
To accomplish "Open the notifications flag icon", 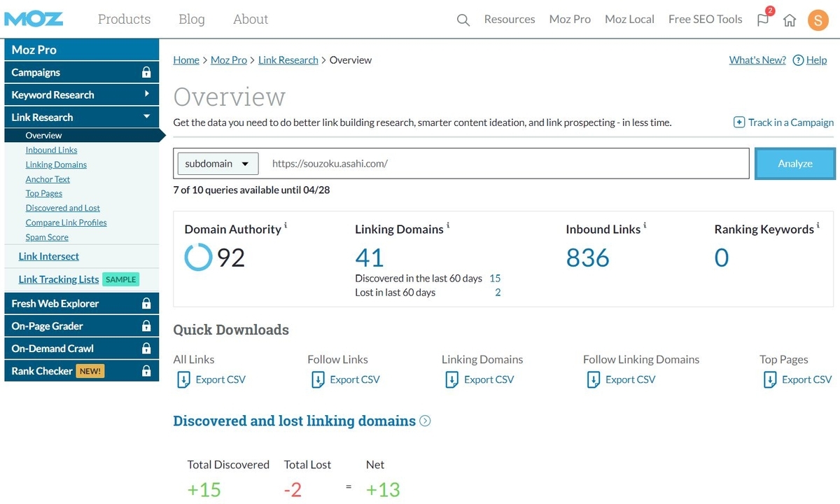I will 763,20.
